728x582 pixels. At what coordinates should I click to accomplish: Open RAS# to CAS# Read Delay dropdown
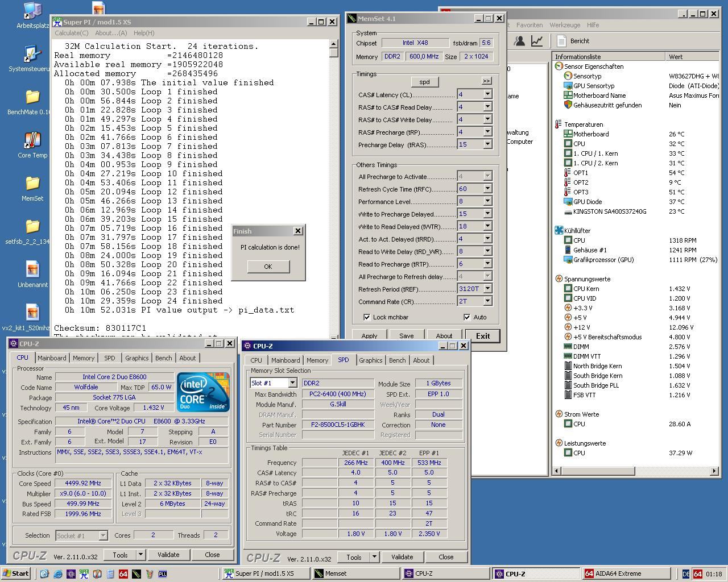click(487, 107)
